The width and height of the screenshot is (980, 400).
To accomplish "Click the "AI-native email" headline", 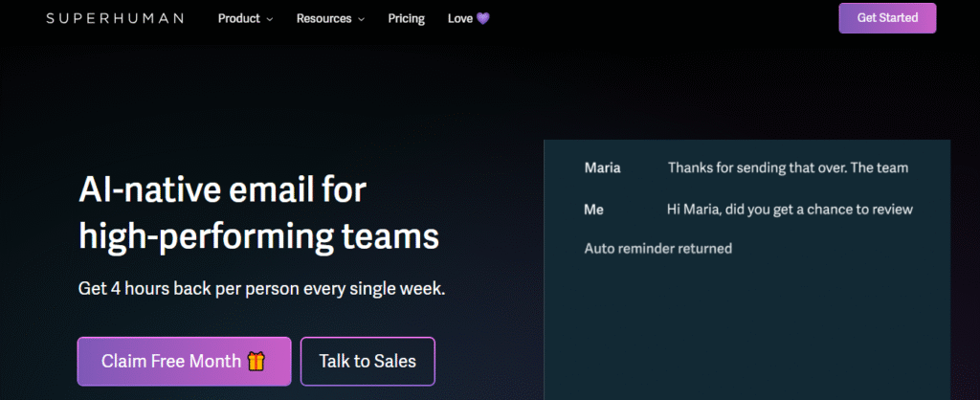I will (x=258, y=213).
